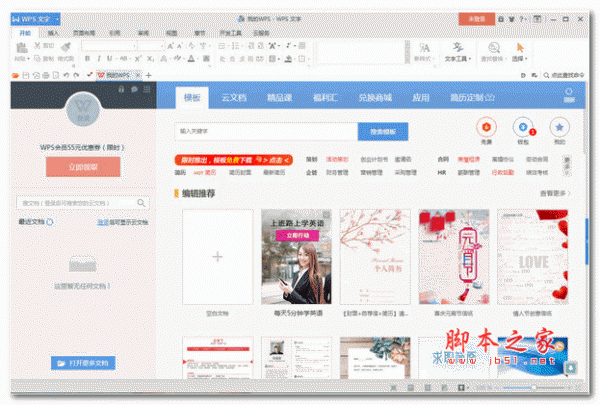Viewport: 600px width, 405px height.
Task: Open the 上班路上学英语 template thumbnail
Action: (x=297, y=257)
